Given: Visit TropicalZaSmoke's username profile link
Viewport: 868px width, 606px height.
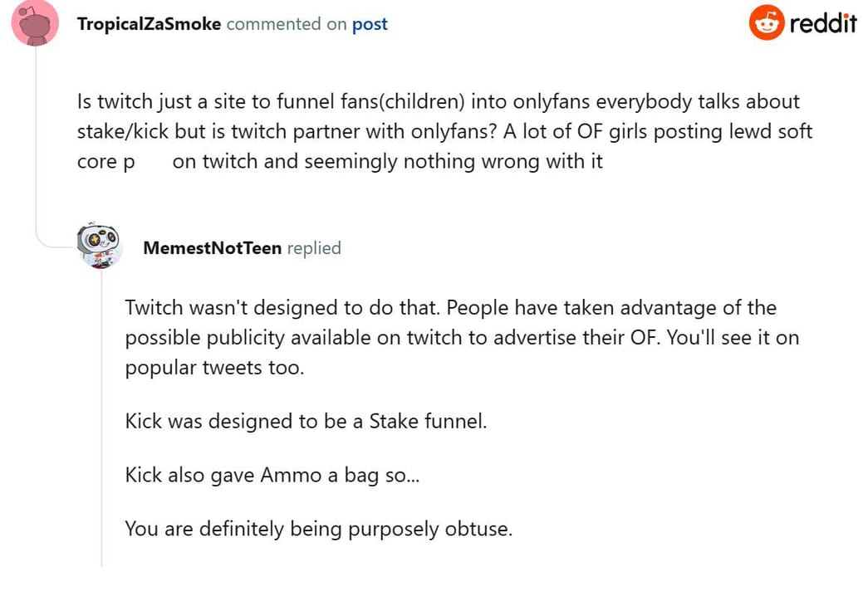Looking at the screenshot, I should click(149, 24).
